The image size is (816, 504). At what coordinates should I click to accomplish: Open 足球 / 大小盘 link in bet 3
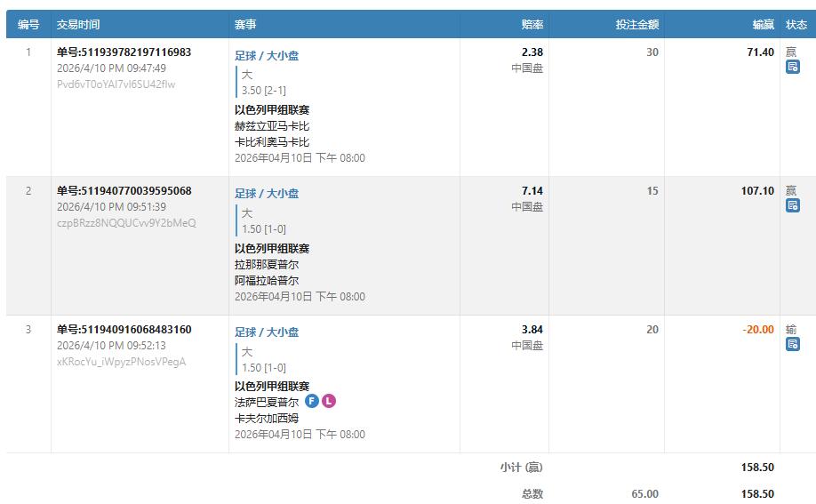[x=267, y=332]
